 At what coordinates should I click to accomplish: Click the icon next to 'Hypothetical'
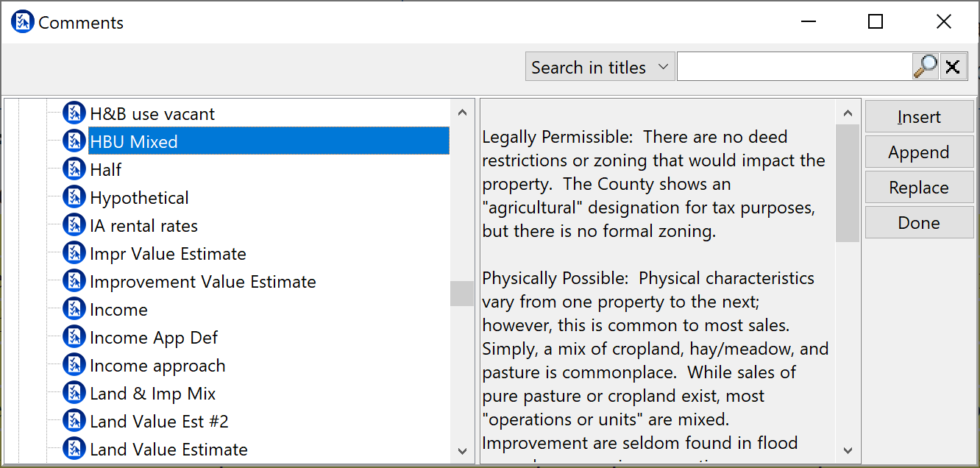[x=74, y=197]
